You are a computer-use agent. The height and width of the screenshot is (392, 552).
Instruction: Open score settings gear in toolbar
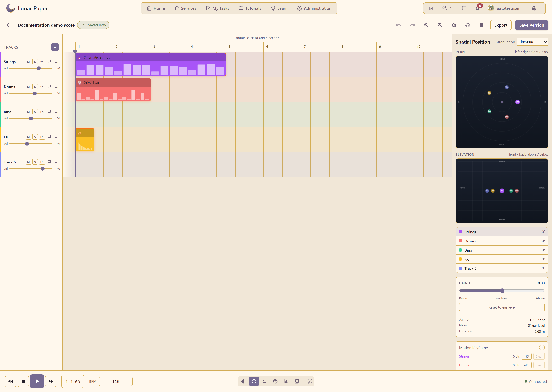click(x=454, y=25)
